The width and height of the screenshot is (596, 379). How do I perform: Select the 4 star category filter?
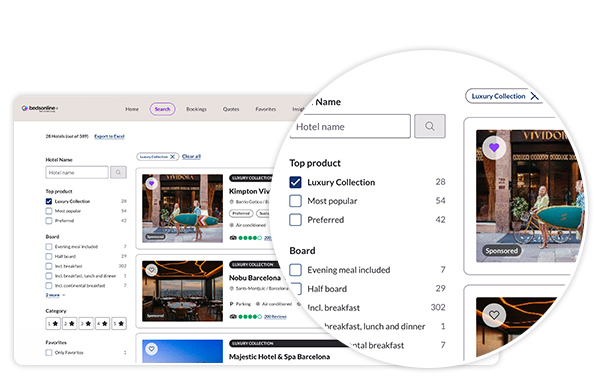pos(102,323)
